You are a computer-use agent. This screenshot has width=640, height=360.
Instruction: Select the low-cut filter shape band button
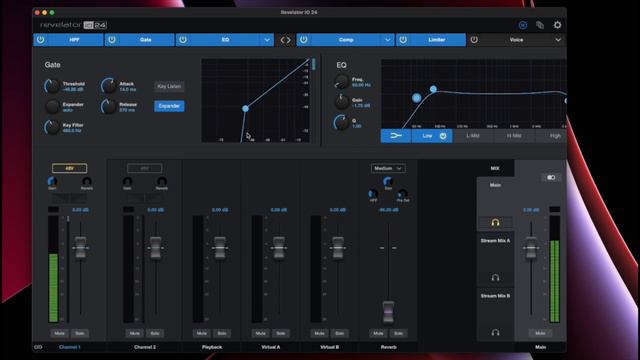(x=396, y=136)
